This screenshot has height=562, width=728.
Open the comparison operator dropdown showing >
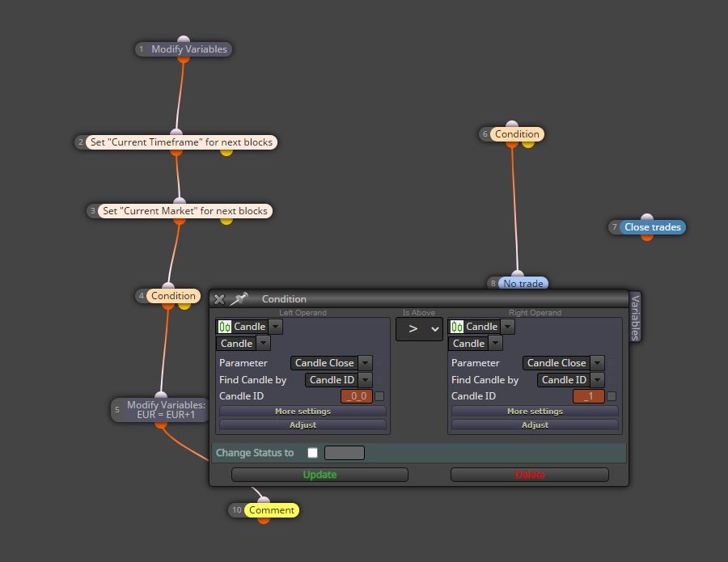(419, 329)
